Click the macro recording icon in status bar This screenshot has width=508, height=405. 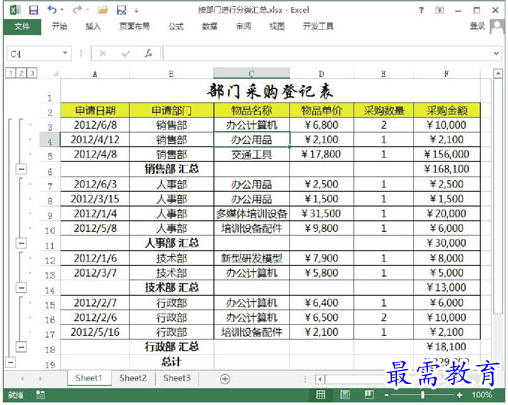40,395
